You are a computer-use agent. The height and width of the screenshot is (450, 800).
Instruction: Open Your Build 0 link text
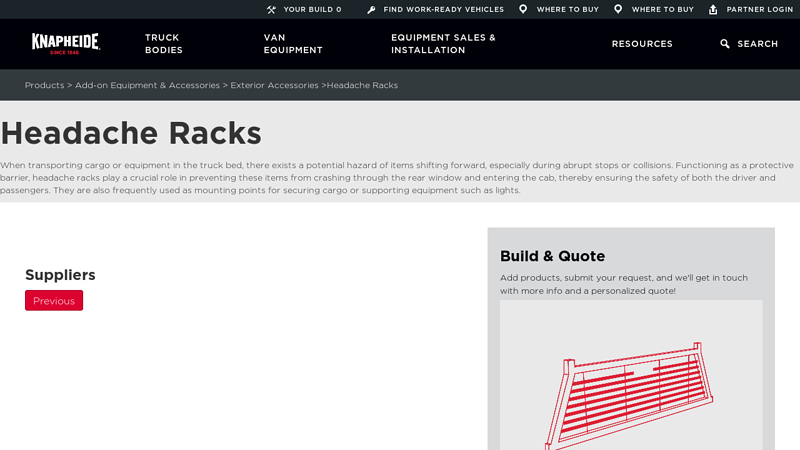(312, 9)
